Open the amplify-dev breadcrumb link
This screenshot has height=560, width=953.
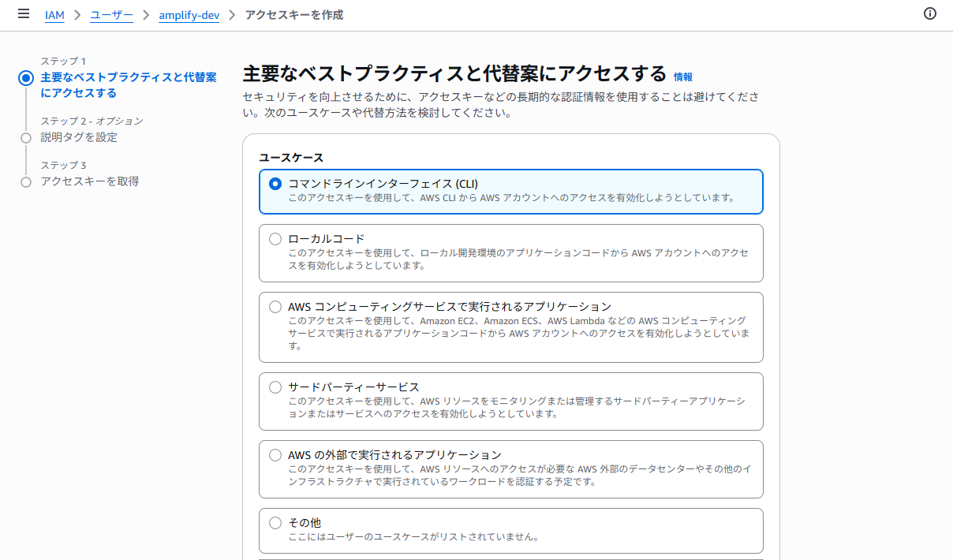(189, 15)
